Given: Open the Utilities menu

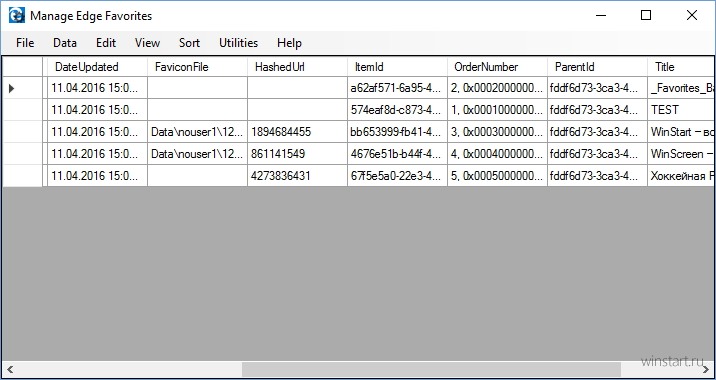Looking at the screenshot, I should [x=238, y=43].
